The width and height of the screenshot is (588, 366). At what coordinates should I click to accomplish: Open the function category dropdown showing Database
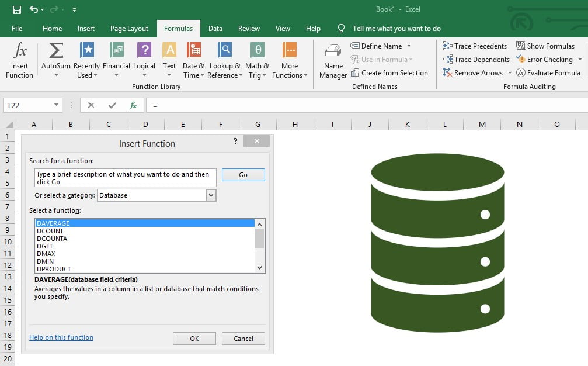(211, 195)
